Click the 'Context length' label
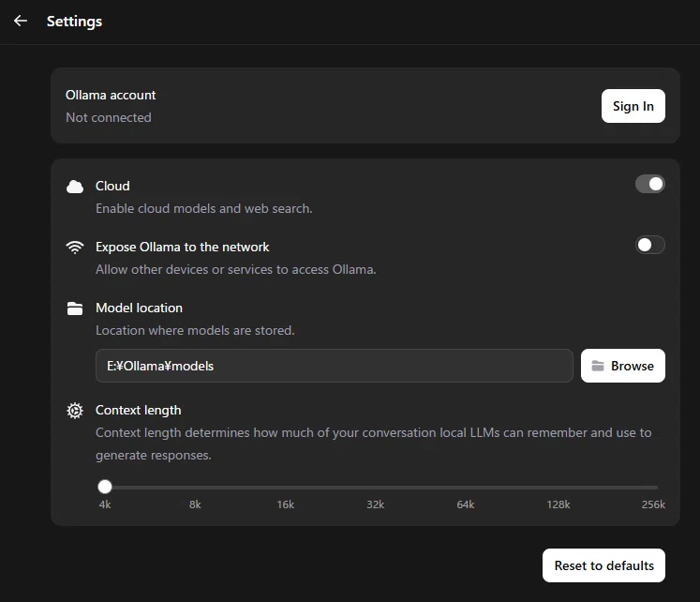 click(x=139, y=411)
